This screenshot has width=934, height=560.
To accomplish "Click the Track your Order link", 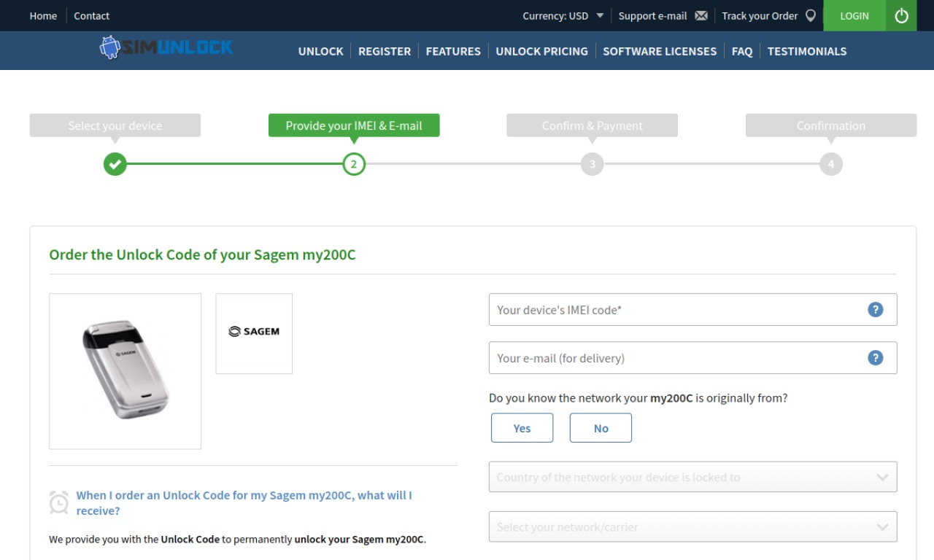I will [760, 15].
